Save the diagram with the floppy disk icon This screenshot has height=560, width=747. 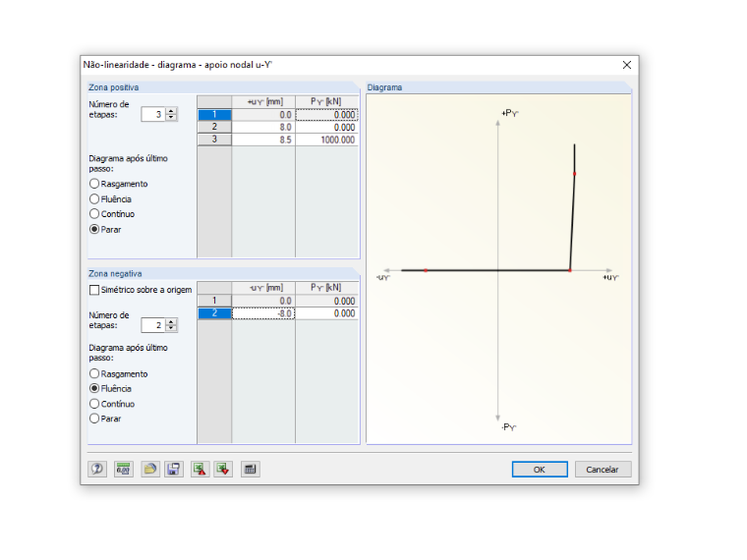tap(174, 469)
